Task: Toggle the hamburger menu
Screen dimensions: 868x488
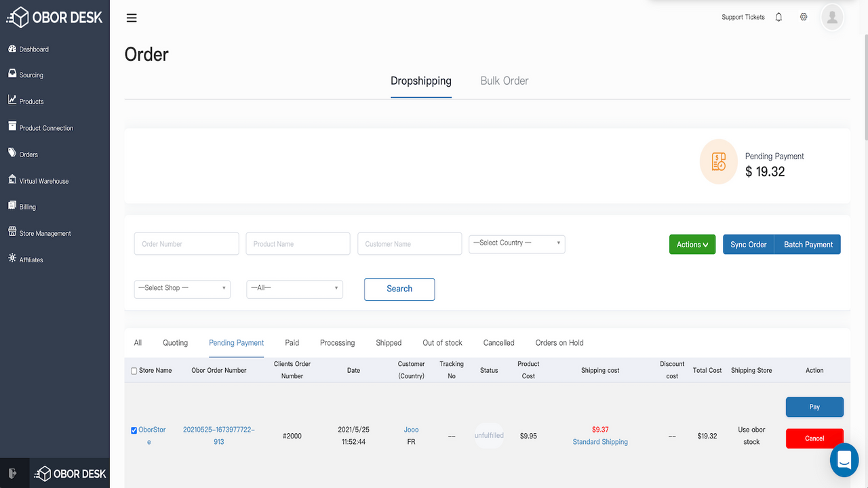Action: (x=132, y=18)
